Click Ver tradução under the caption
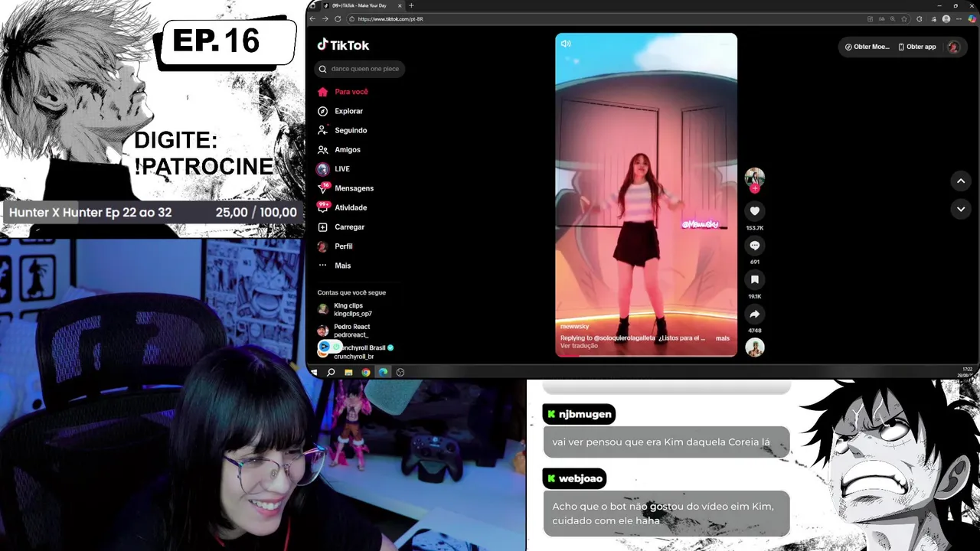 pyautogui.click(x=579, y=346)
